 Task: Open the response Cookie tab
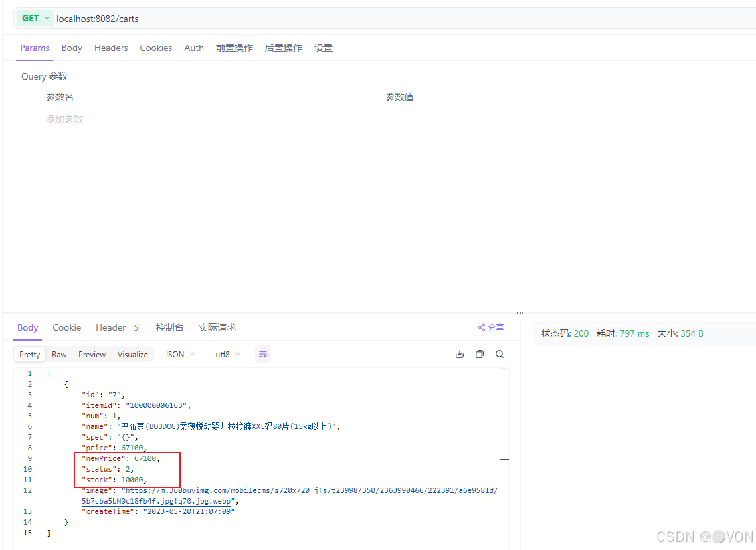click(x=66, y=327)
